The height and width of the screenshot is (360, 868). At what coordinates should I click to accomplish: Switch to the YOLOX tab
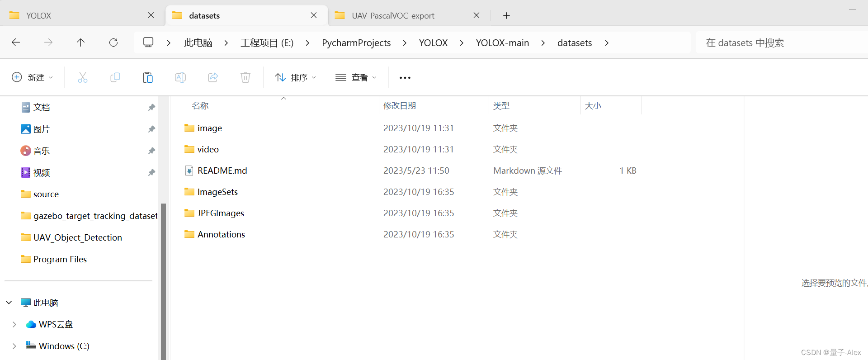point(82,15)
